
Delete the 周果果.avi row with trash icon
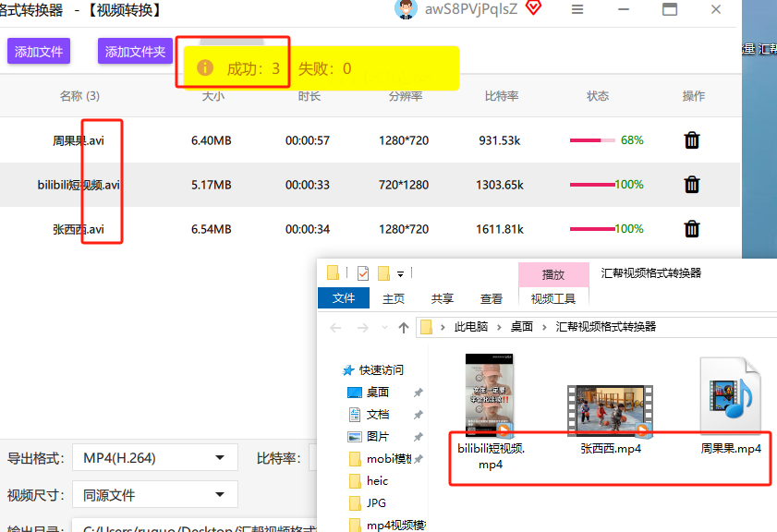[x=692, y=140]
